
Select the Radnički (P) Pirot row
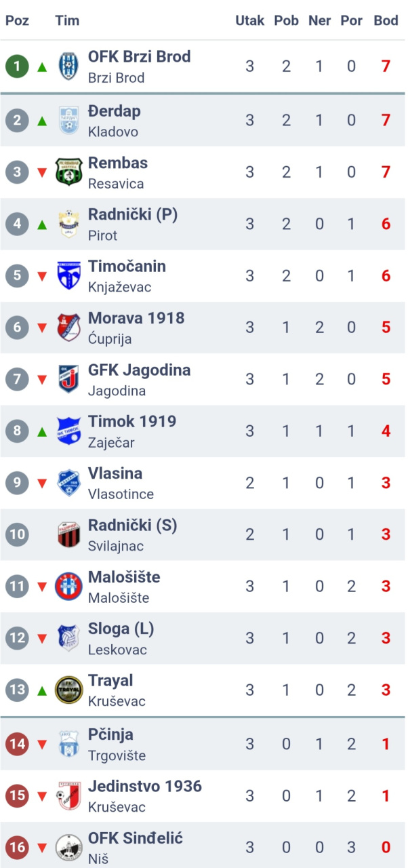[x=203, y=224]
